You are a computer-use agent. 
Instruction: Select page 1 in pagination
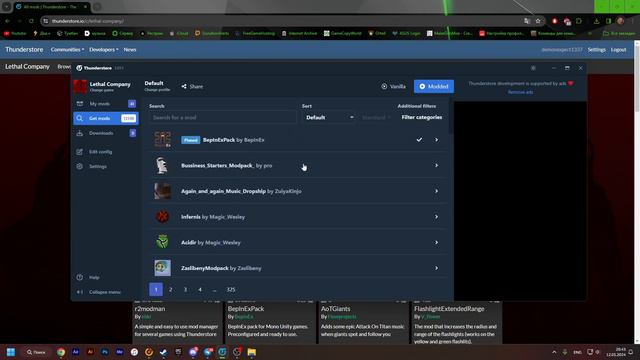click(156, 289)
